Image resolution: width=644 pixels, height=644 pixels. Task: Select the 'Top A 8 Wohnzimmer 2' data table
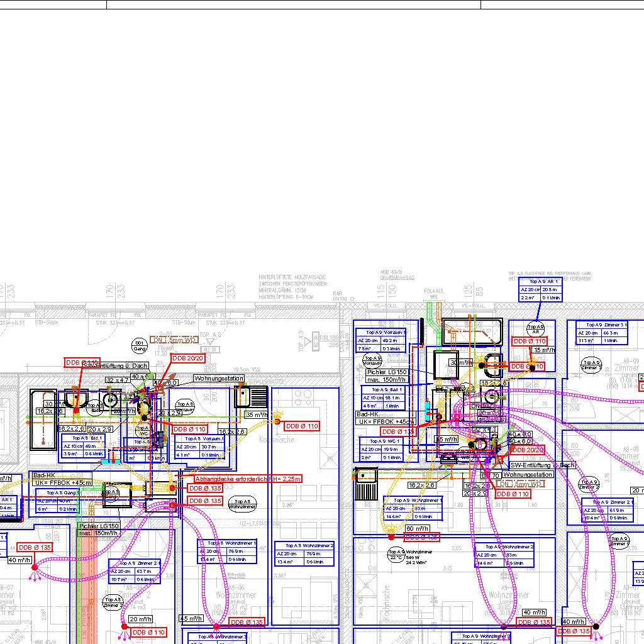pos(304,553)
